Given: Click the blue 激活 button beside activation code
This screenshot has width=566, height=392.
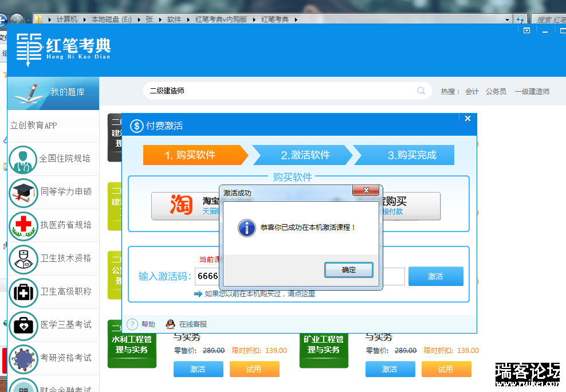Looking at the screenshot, I should coord(436,276).
